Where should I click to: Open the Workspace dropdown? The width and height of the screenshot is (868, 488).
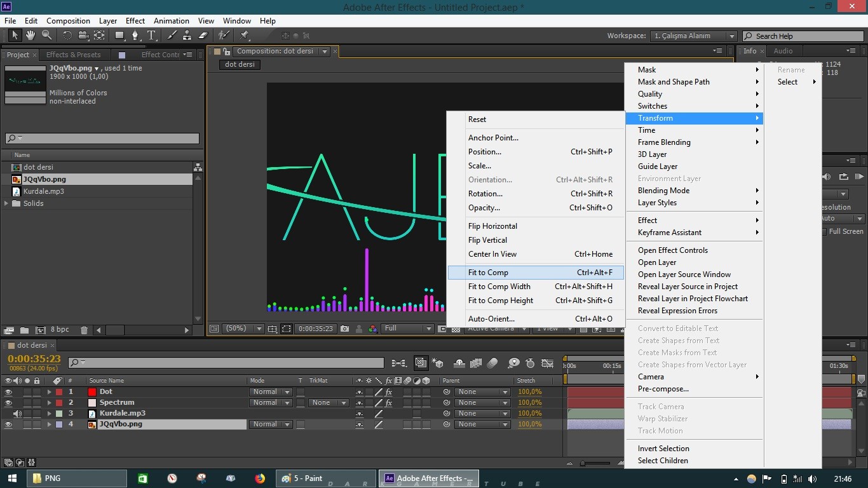click(x=694, y=36)
